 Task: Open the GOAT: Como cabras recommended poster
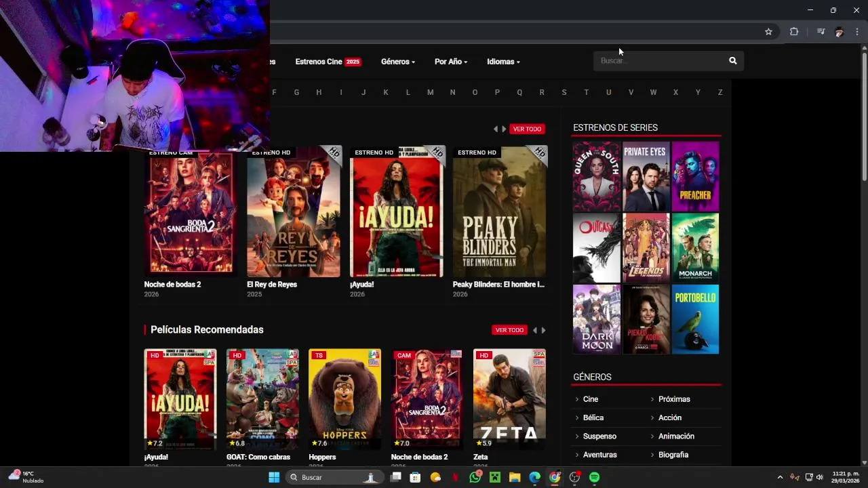262,399
